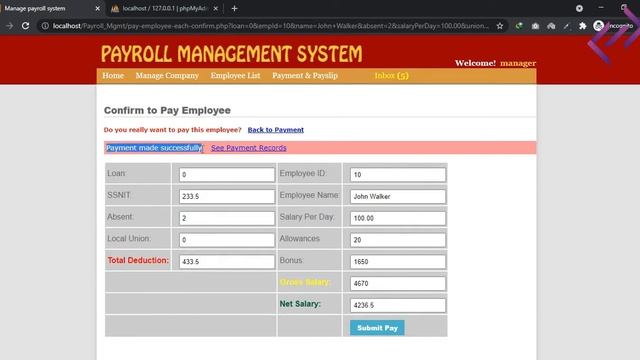Minimize the browser window
Screen dimensions: 640x360
pyautogui.click(x=601, y=8)
